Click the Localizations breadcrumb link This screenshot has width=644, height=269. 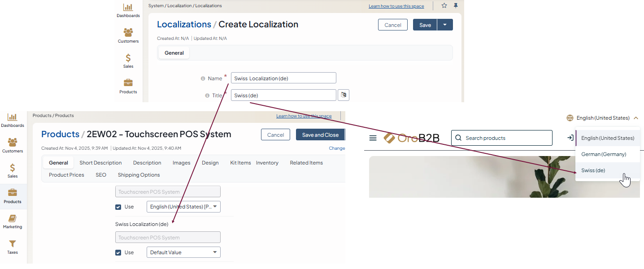(184, 25)
